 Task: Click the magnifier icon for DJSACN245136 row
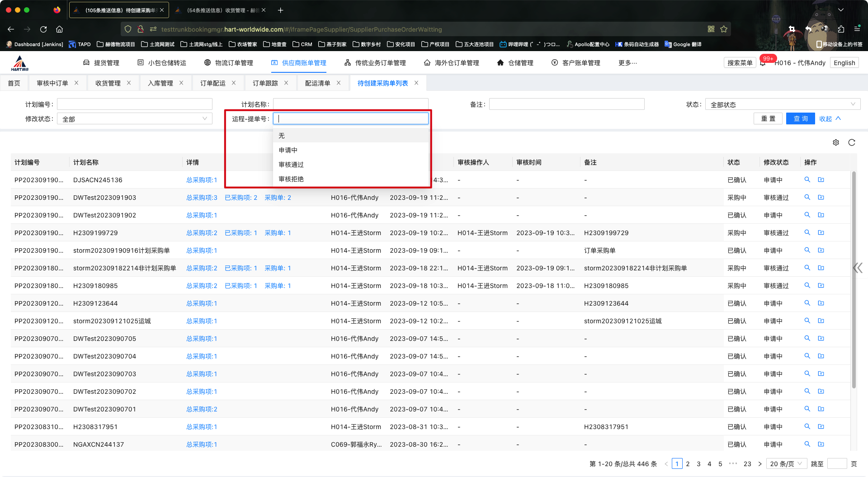coord(807,180)
